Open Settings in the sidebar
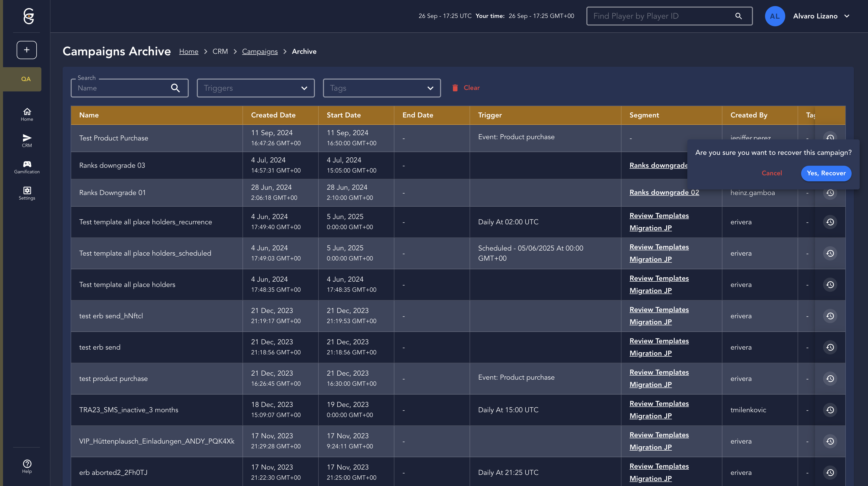The width and height of the screenshot is (868, 486). [x=27, y=193]
